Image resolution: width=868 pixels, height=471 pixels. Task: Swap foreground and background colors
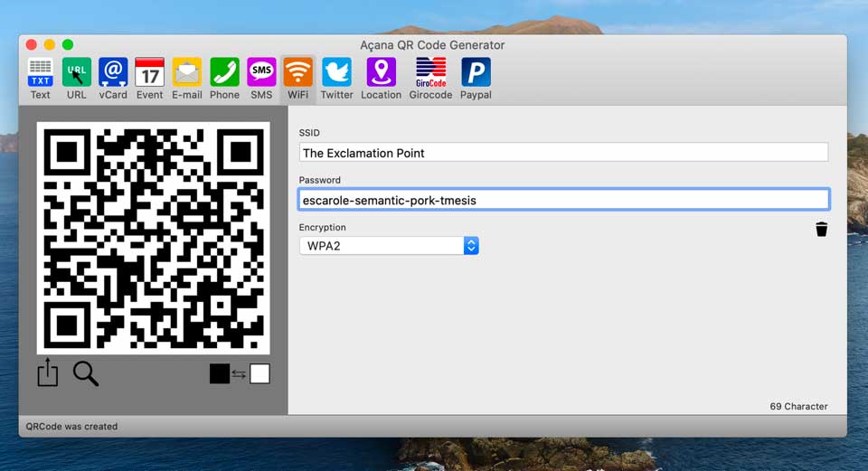[x=239, y=374]
